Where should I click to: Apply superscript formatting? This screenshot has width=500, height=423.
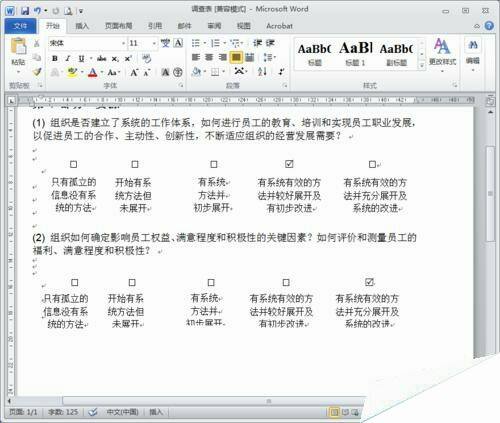[x=128, y=59]
